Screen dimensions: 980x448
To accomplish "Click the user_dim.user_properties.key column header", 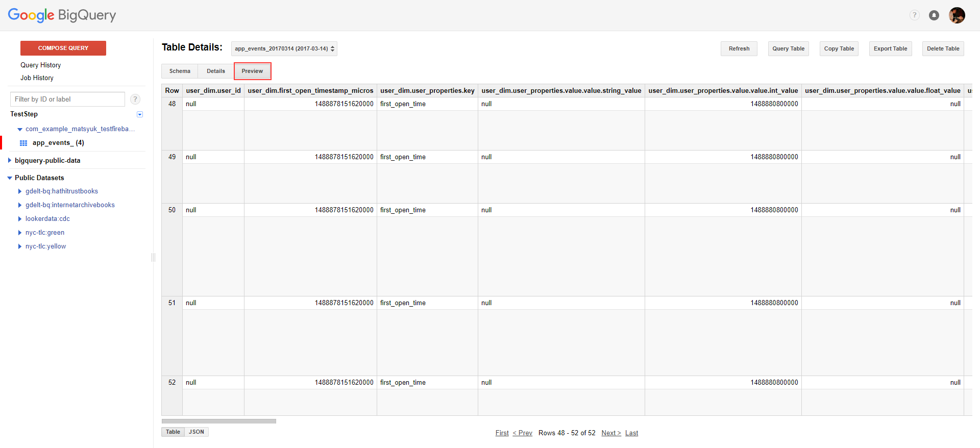I will [427, 90].
